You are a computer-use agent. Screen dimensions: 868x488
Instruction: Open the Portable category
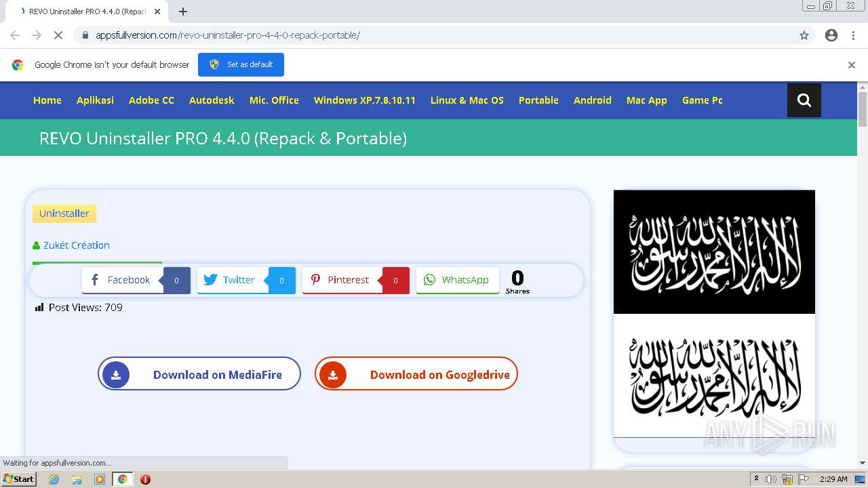click(538, 100)
